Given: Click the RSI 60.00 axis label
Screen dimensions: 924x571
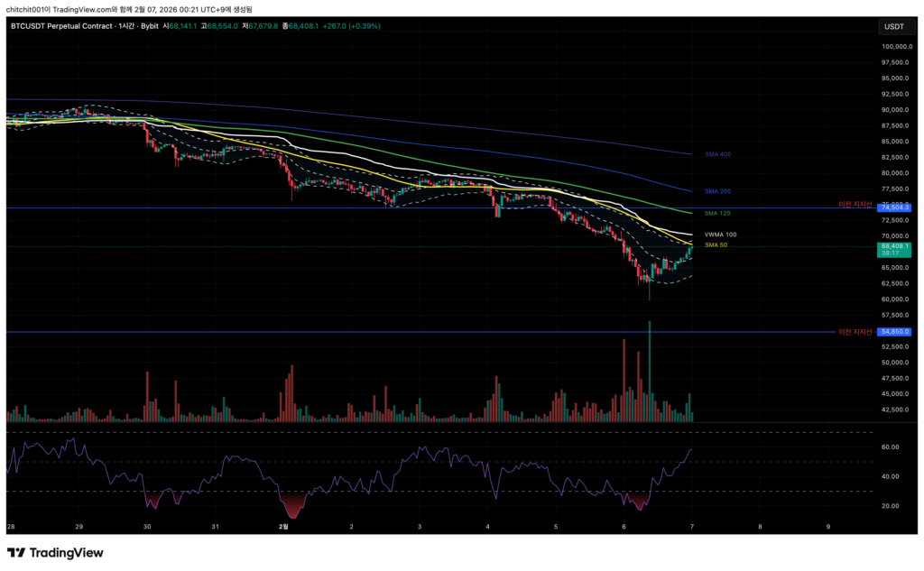Looking at the screenshot, I should coord(889,447).
